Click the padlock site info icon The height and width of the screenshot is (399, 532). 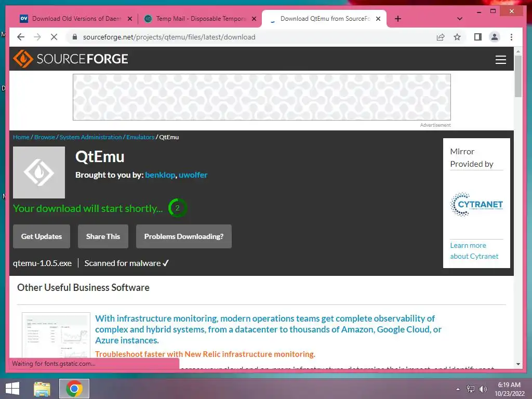tap(75, 37)
